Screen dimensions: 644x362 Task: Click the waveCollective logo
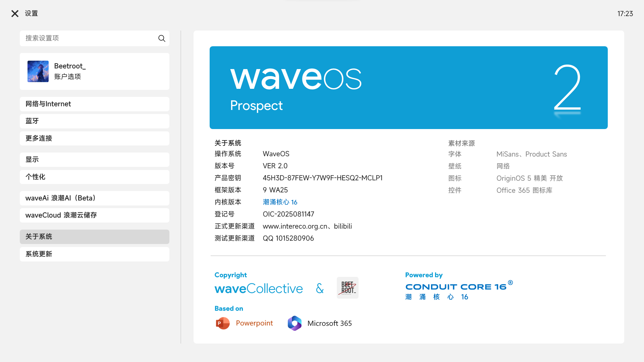click(x=259, y=289)
